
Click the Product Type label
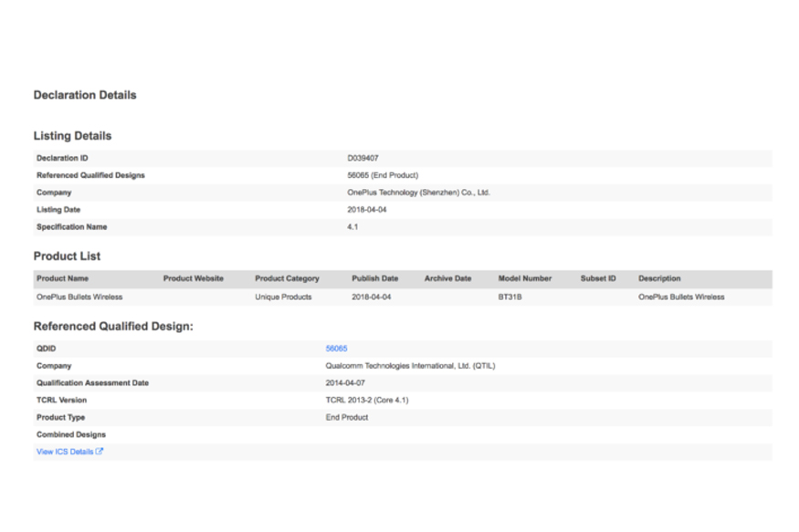pos(60,417)
